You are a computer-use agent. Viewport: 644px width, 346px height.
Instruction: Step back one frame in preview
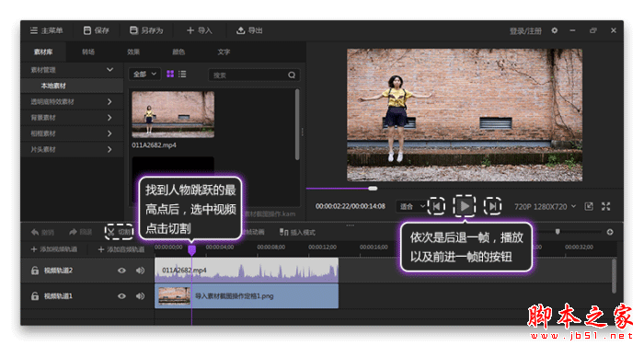point(437,206)
